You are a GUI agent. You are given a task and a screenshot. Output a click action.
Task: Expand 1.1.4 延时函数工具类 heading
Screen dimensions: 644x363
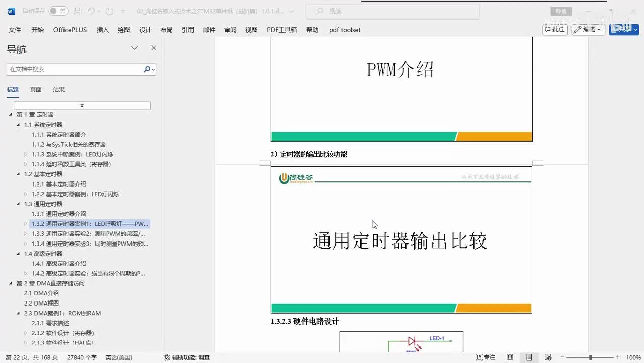pos(26,164)
